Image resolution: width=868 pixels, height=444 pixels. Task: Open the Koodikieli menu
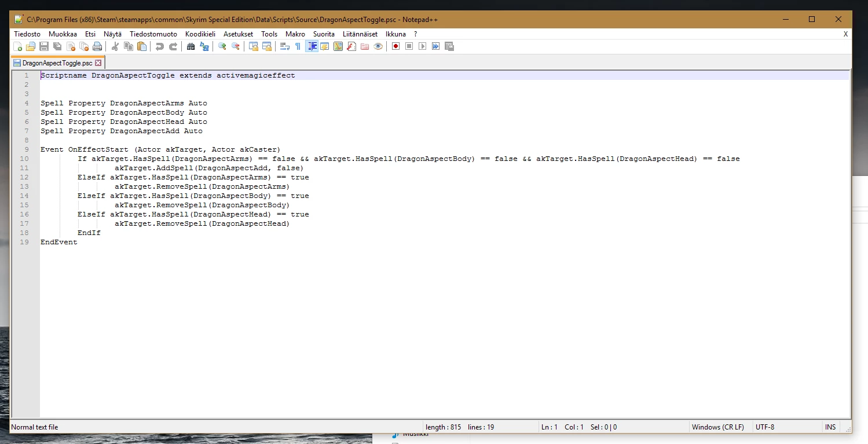tap(200, 34)
